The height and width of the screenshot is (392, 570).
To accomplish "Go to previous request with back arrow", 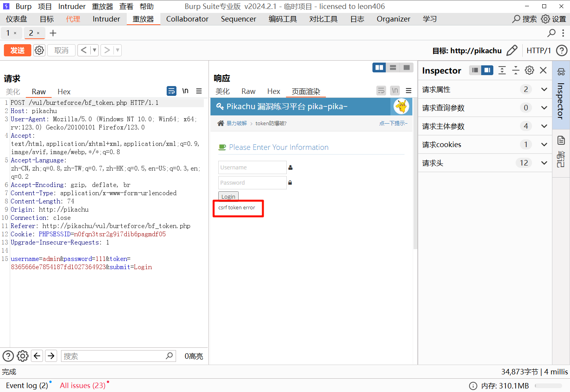I will click(x=84, y=50).
